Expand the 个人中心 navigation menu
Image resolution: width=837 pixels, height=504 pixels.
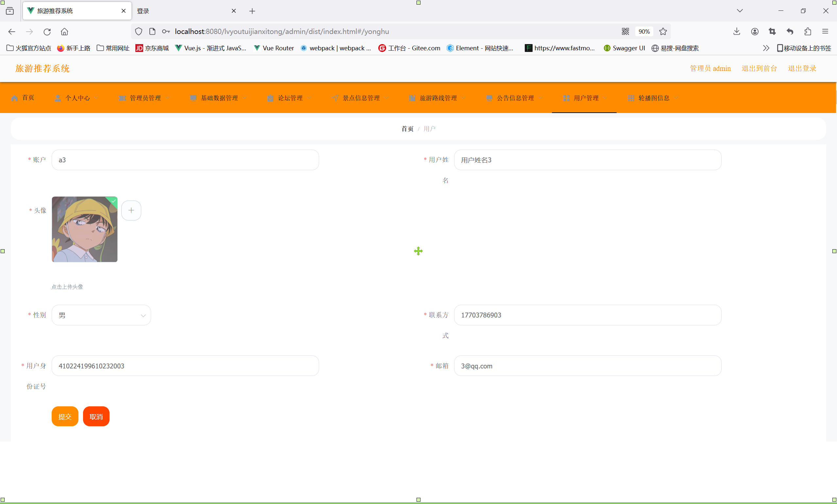pyautogui.click(x=77, y=98)
